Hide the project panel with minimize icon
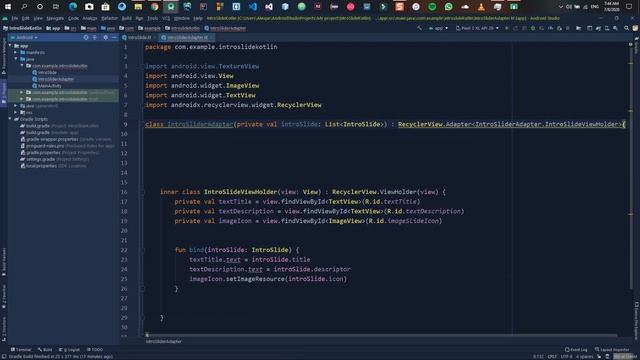 114,38
